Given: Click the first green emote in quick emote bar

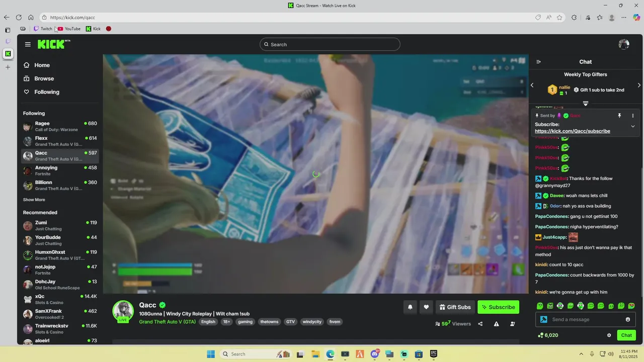Looking at the screenshot, I should coord(540,306).
